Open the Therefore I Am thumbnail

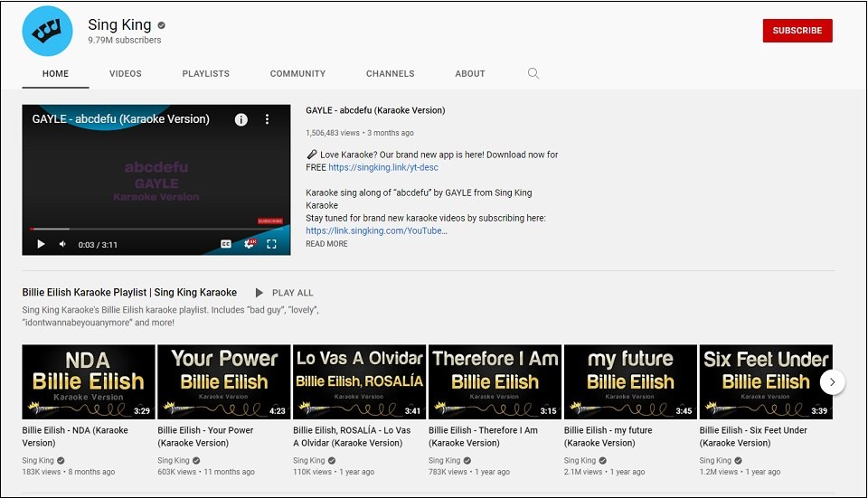click(495, 381)
